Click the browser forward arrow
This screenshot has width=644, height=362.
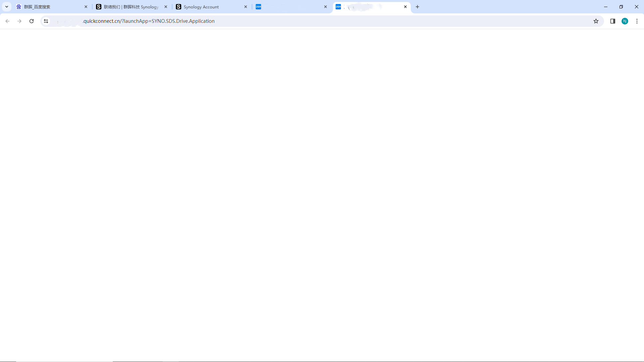click(19, 21)
